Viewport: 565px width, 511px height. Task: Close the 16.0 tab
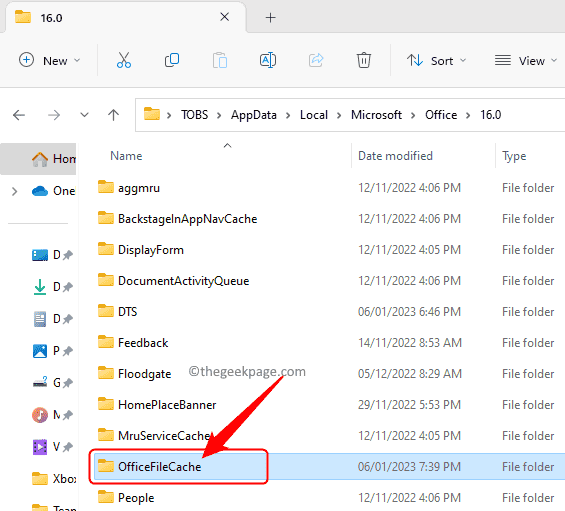[224, 17]
